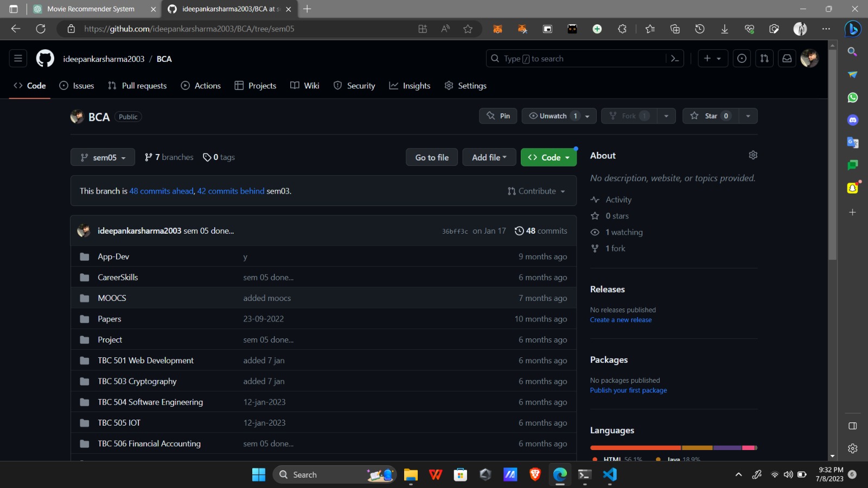Open File Explorer from the taskbar

click(x=411, y=474)
